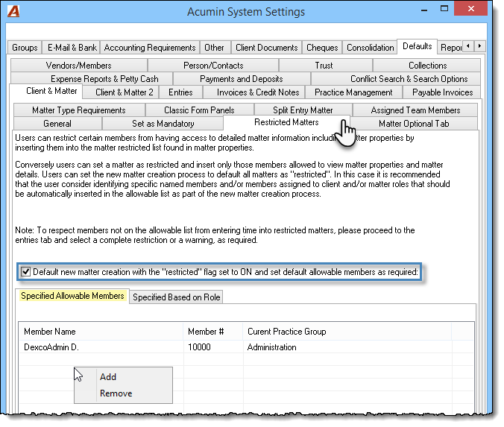
Task: Switch to Set as Mandatory tab
Action: 163,124
